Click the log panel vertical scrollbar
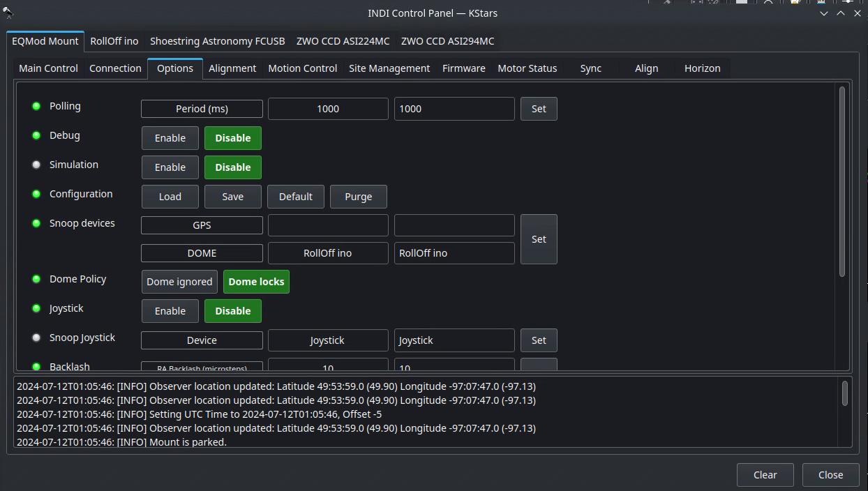 (x=845, y=393)
